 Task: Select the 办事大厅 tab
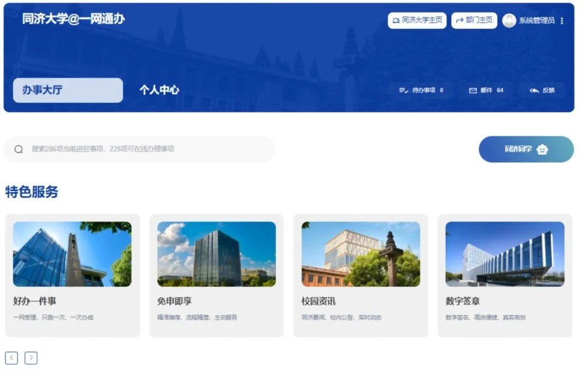click(68, 90)
